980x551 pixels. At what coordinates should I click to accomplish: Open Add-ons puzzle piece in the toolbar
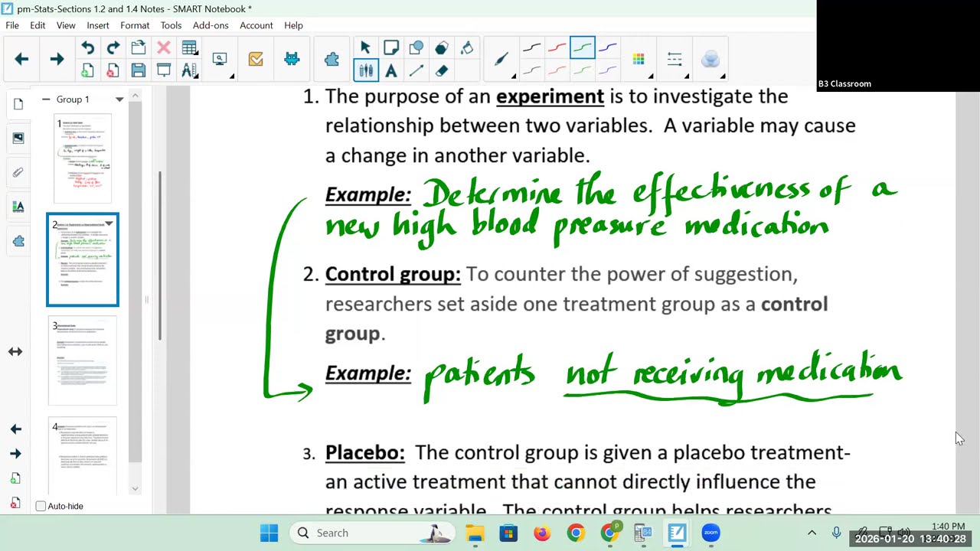[332, 59]
